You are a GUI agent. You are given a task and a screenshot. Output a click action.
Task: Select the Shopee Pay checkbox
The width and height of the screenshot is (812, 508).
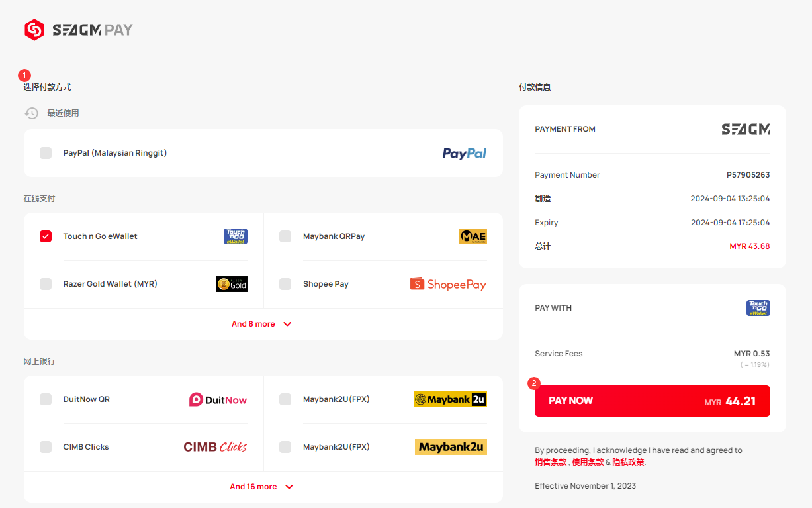click(285, 284)
